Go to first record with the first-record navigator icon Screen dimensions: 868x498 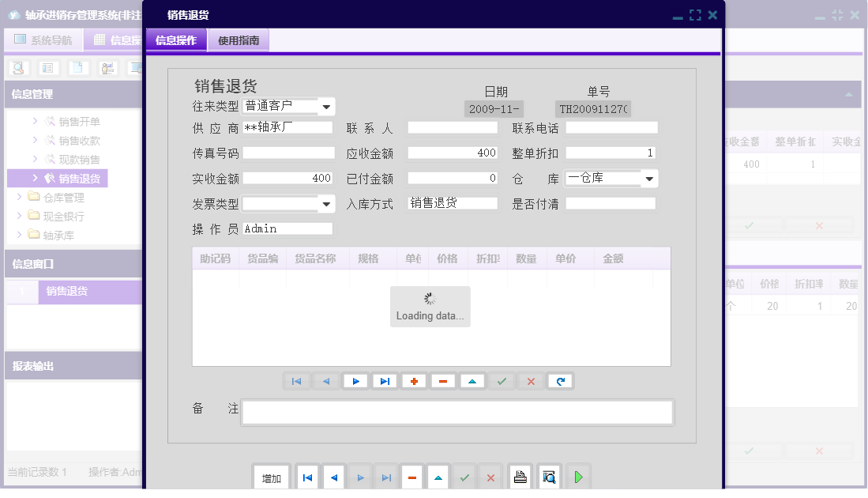pyautogui.click(x=297, y=380)
